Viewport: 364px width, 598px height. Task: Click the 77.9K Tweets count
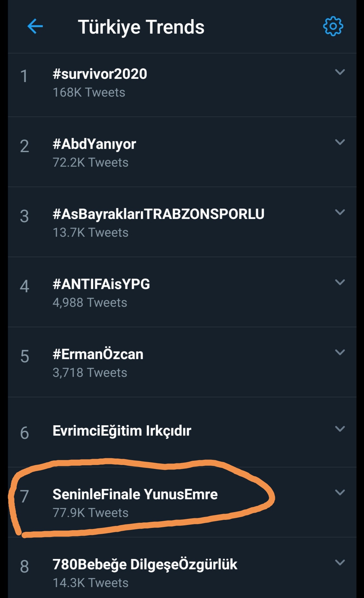click(x=90, y=513)
